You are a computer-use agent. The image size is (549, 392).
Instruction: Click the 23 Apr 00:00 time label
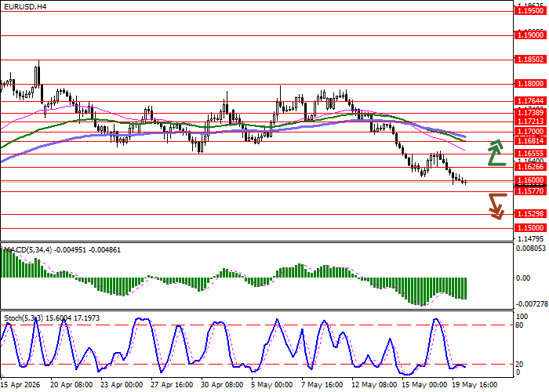(x=122, y=385)
